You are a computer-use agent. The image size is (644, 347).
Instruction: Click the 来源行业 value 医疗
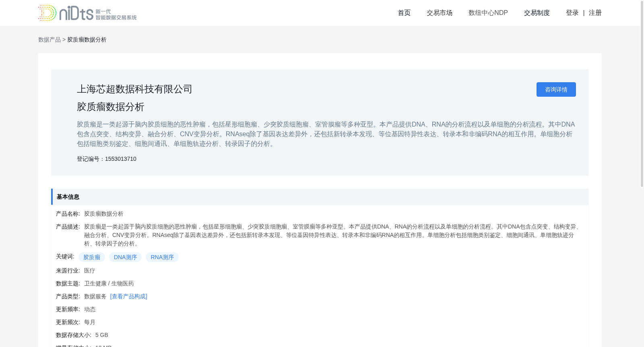tap(90, 270)
